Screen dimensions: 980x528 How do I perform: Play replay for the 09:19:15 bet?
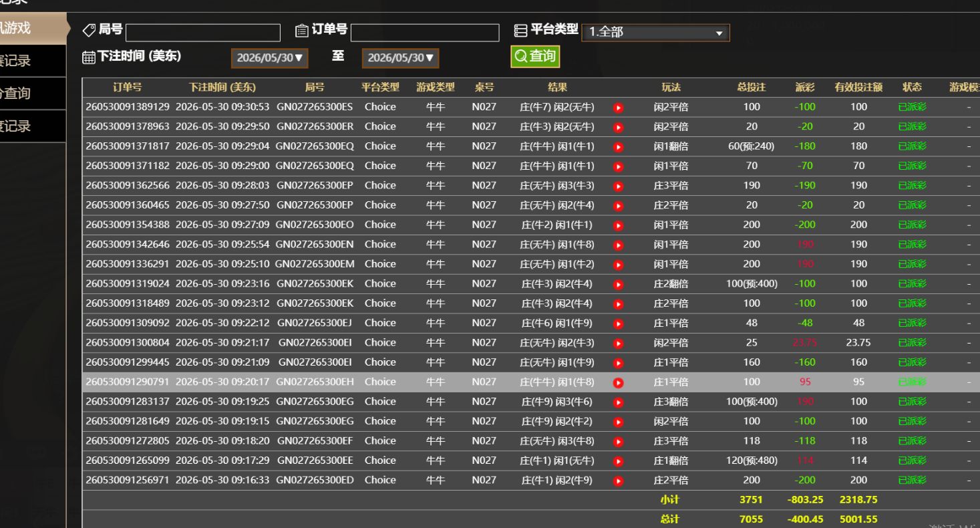coord(619,422)
